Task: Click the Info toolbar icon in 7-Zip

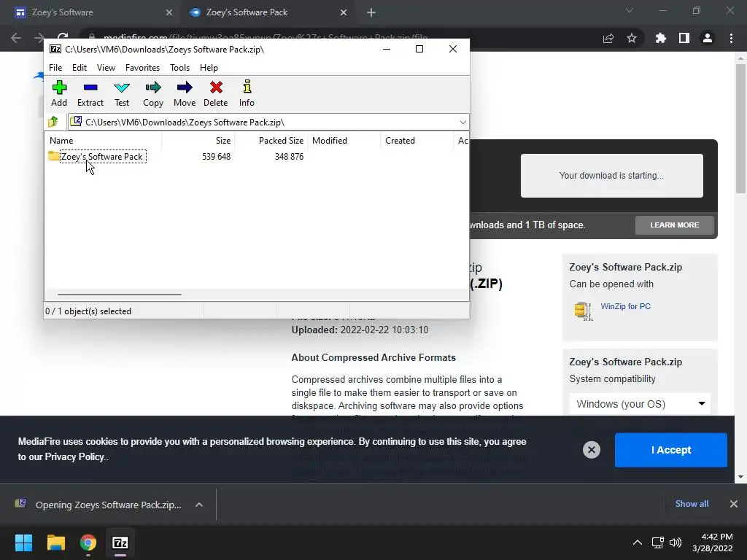Action: 247,93
